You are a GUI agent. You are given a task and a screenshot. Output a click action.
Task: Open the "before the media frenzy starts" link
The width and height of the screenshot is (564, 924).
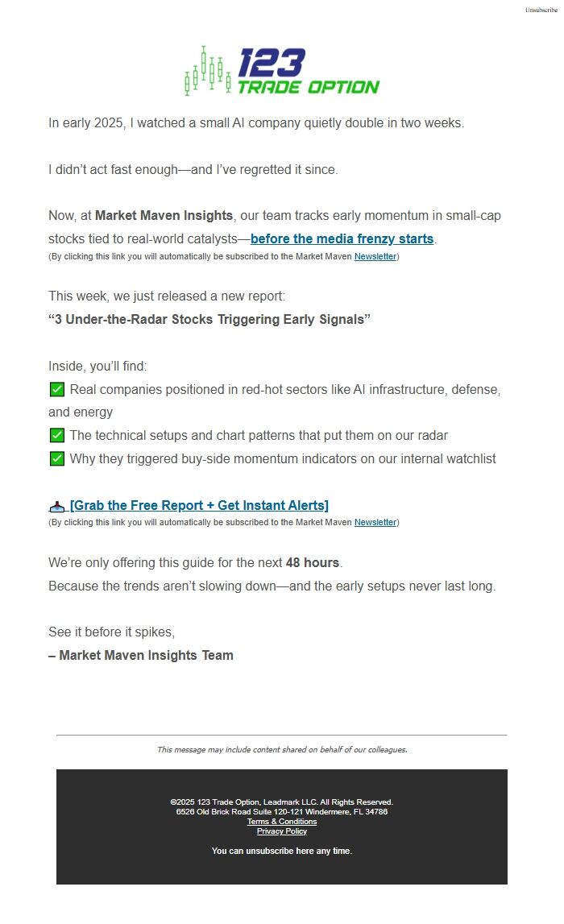342,239
